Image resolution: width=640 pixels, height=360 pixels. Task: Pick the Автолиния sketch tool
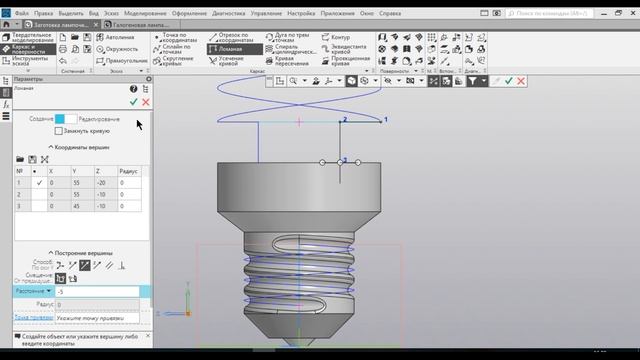point(115,37)
